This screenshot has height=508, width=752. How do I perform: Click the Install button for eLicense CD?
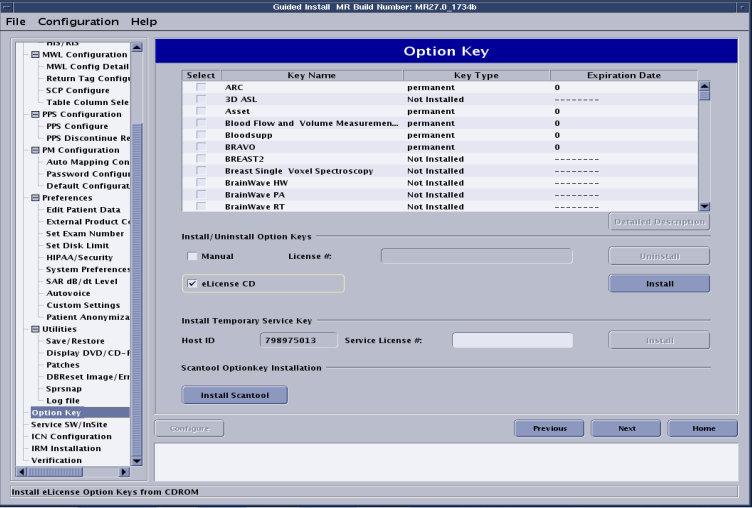659,284
